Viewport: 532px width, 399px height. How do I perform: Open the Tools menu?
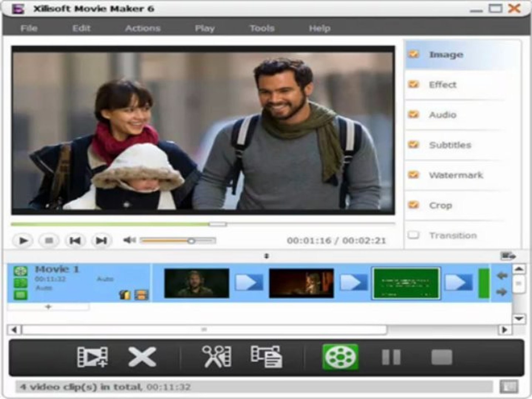point(262,28)
